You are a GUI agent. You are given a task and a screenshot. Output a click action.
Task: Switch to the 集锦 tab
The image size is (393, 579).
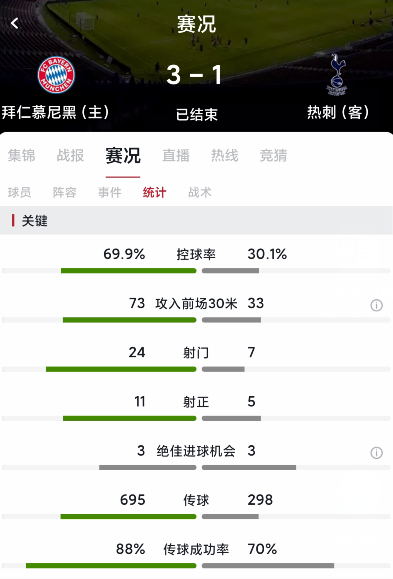pyautogui.click(x=22, y=155)
